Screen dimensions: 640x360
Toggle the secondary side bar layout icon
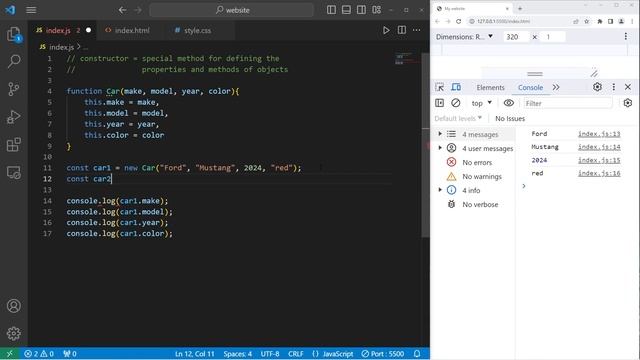coord(361,10)
